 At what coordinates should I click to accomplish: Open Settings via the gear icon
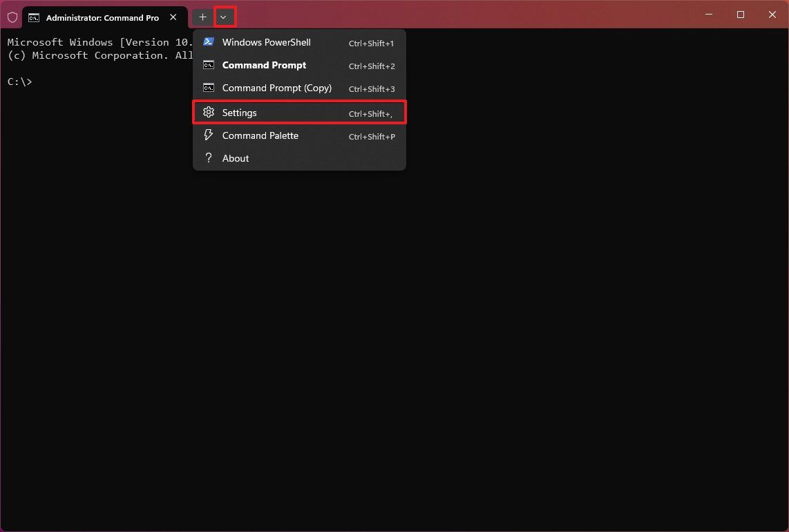pos(208,112)
